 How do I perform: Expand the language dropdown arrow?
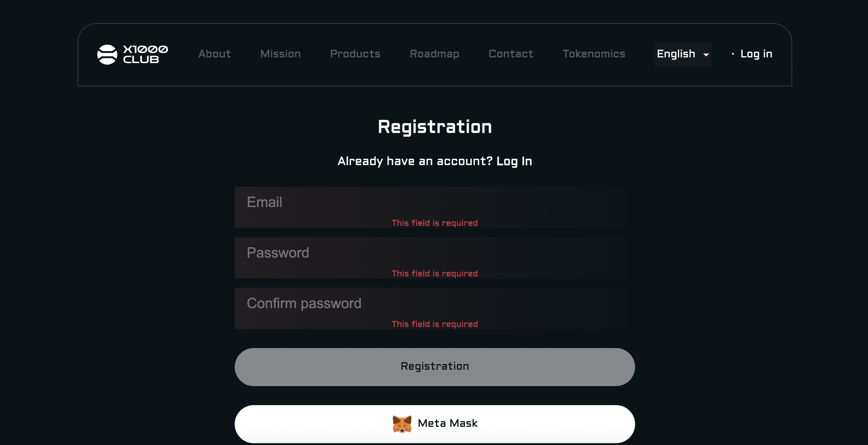click(x=706, y=55)
